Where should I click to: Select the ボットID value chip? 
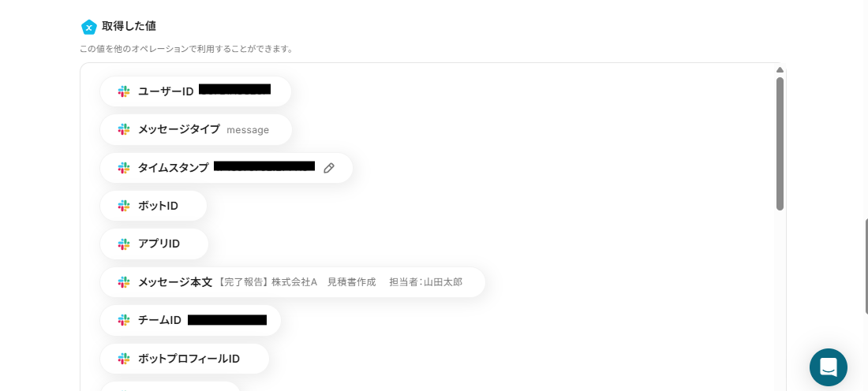click(153, 207)
